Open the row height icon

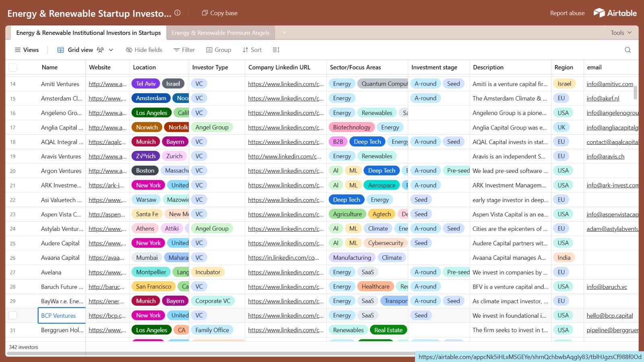click(x=276, y=50)
